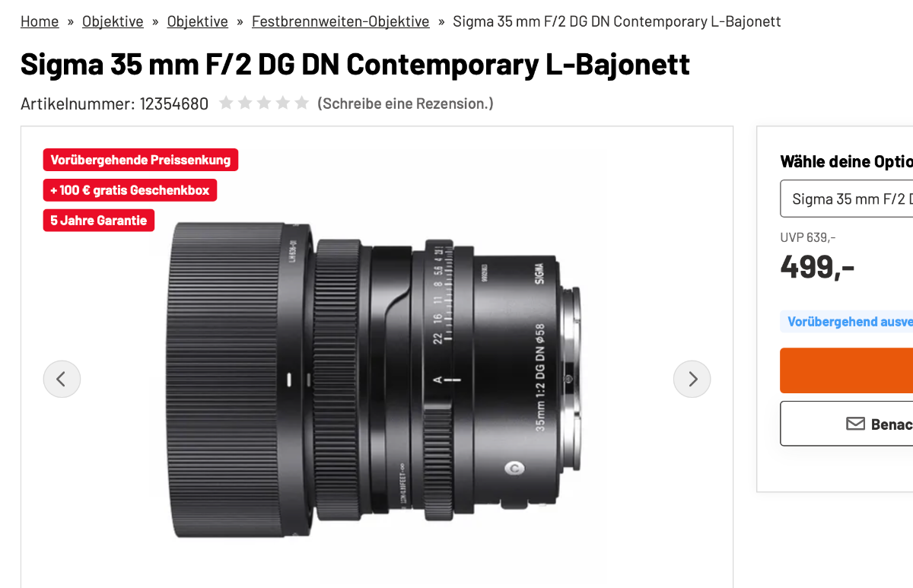Click the second rating star
Viewport: 913px width, 588px height.
(245, 103)
